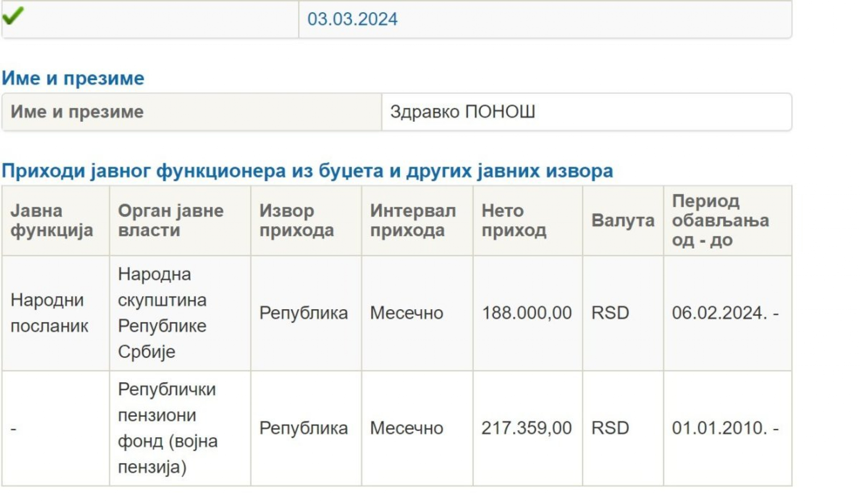This screenshot has width=860, height=504.
Task: Click the Приходи јавног функционера section heading
Action: (307, 171)
